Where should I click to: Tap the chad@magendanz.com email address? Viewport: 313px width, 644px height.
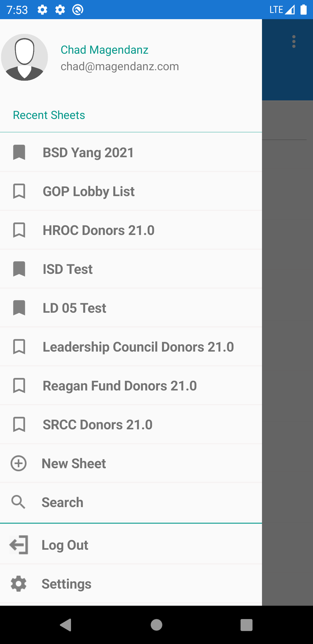tap(120, 66)
